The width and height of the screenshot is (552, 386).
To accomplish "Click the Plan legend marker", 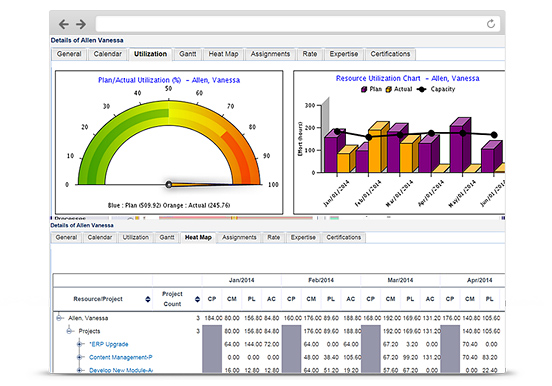I will (364, 89).
